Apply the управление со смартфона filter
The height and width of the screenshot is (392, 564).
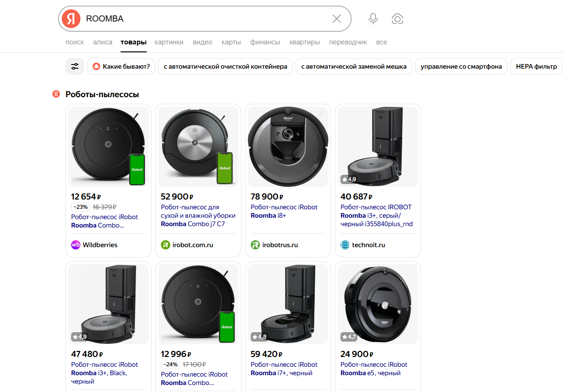coord(461,66)
